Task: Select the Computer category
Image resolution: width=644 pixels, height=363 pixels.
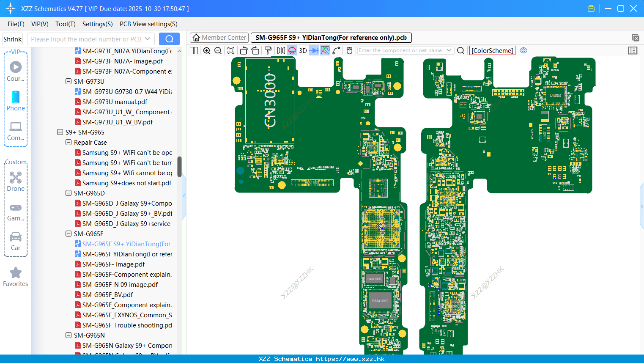Action: [x=16, y=131]
